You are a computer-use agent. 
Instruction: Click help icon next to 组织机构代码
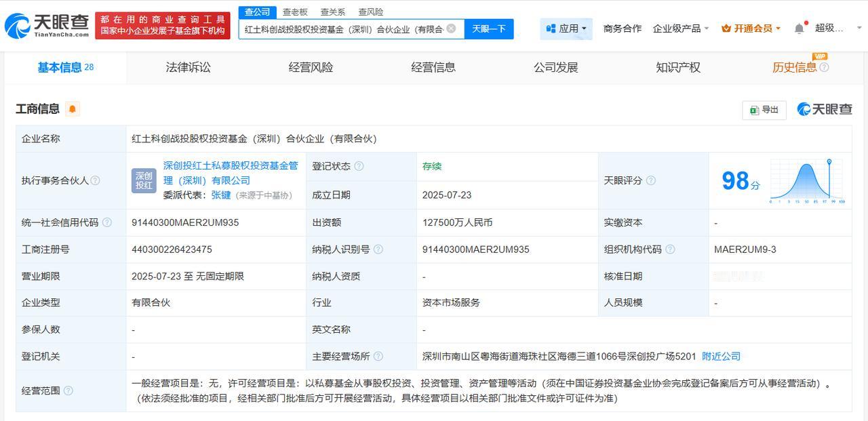[670, 249]
